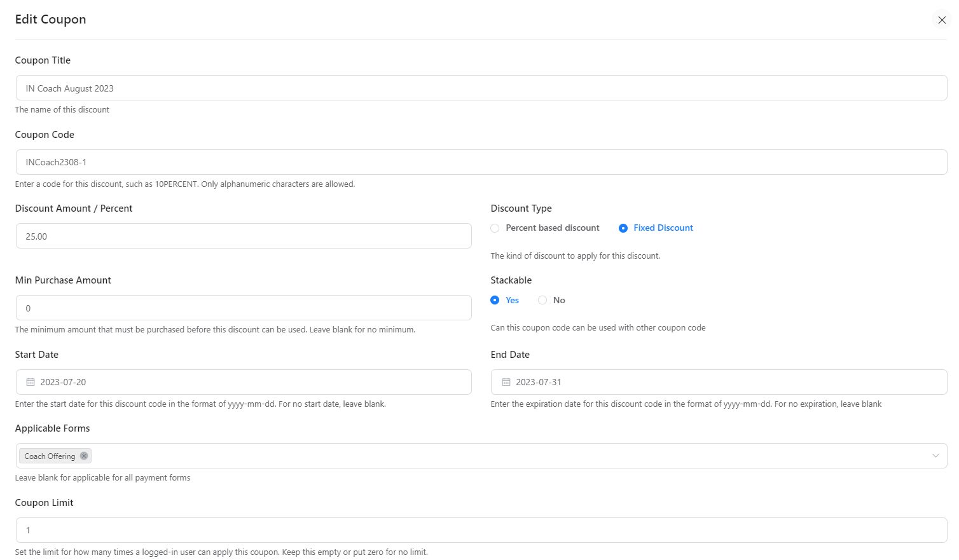
Task: Focus the Coupon Title text field
Action: coord(254,88)
